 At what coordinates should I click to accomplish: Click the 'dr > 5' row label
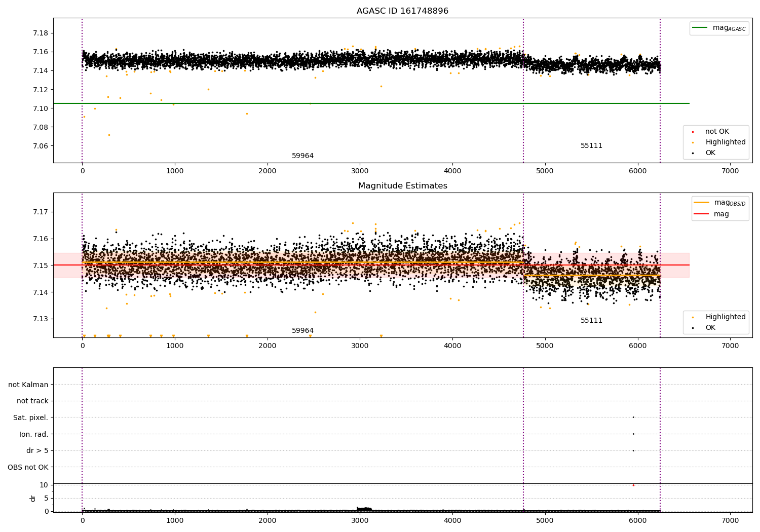pyautogui.click(x=37, y=450)
